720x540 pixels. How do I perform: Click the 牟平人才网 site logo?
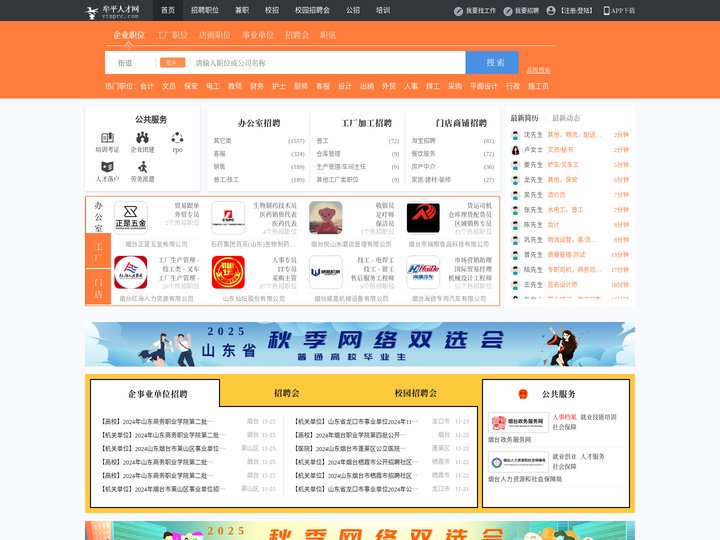tap(112, 11)
